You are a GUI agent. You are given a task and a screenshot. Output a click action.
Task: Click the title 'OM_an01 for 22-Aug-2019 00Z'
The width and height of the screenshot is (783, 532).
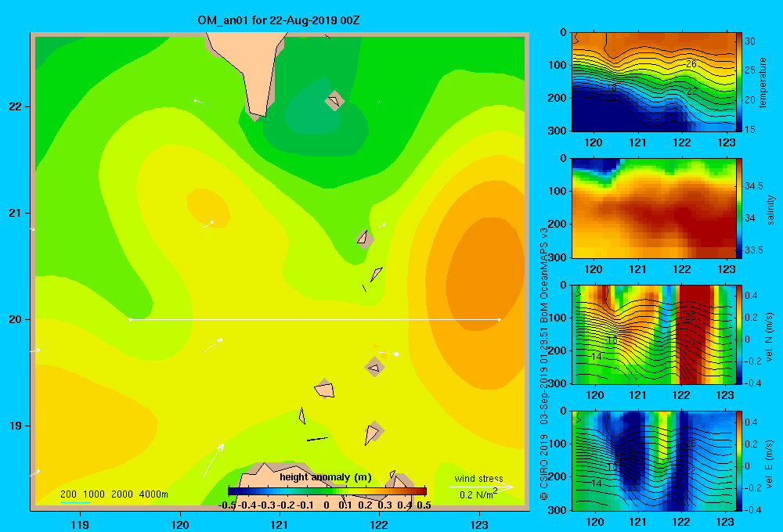(x=279, y=20)
